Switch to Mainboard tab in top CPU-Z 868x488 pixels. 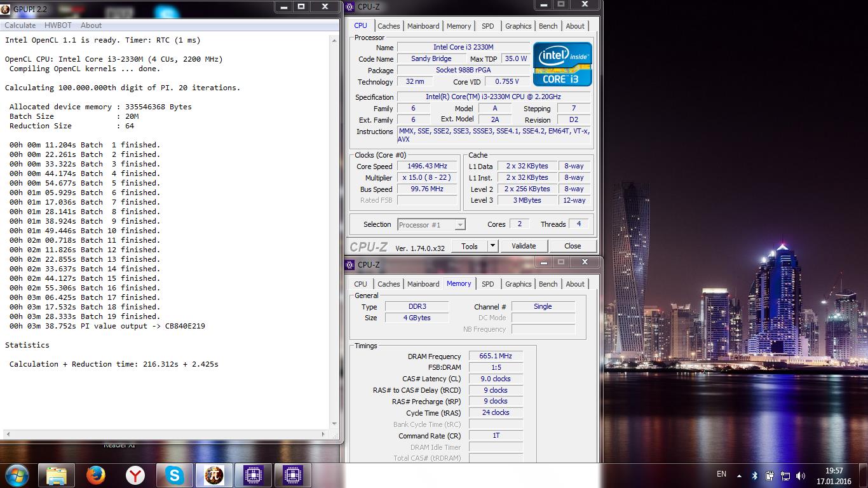pos(423,26)
